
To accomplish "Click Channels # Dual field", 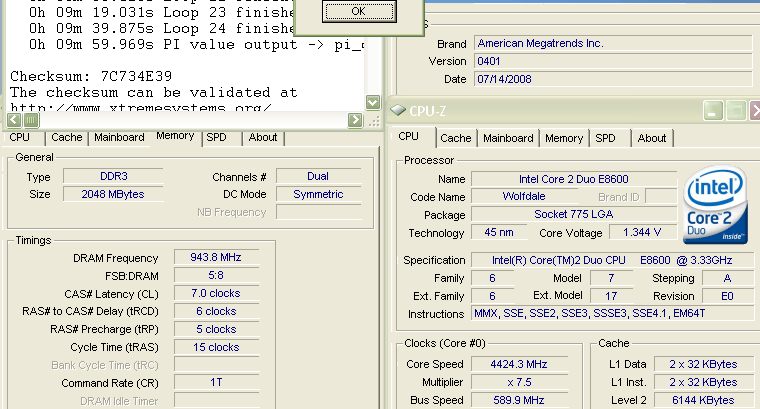I will tap(318, 176).
